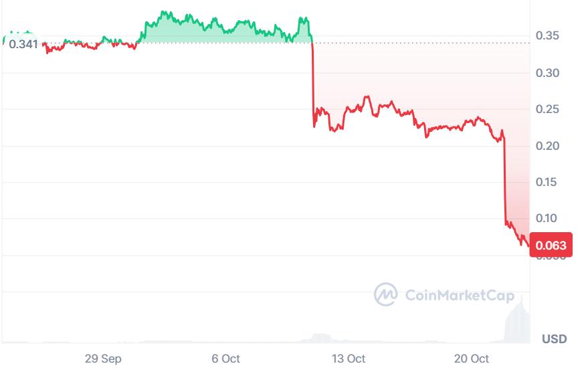This screenshot has height=376, width=588.
Task: Select the 29 Sep date label
Action: click(x=103, y=359)
